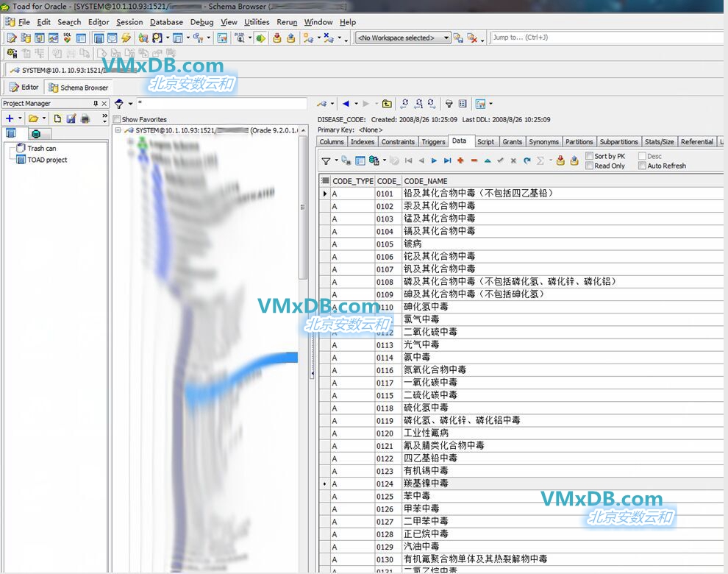Click the schema tree vertical scrollbar
The width and height of the screenshot is (728, 574).
click(x=303, y=207)
